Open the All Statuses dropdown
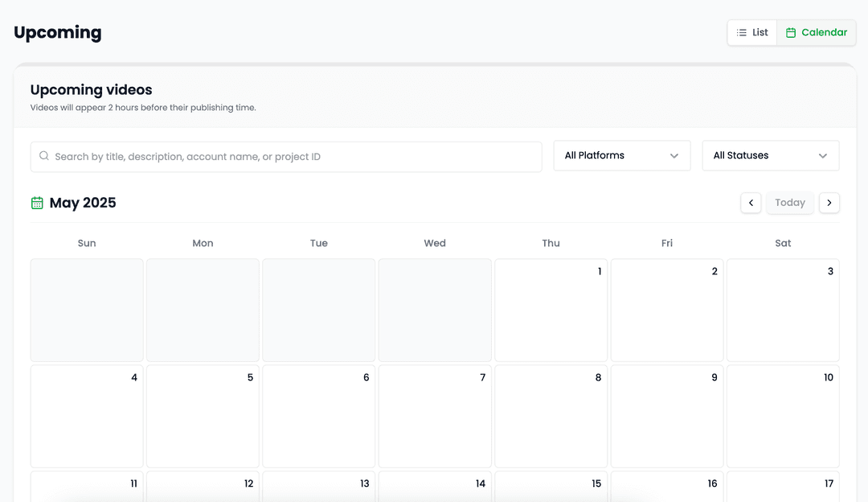The width and height of the screenshot is (868, 502). click(770, 156)
